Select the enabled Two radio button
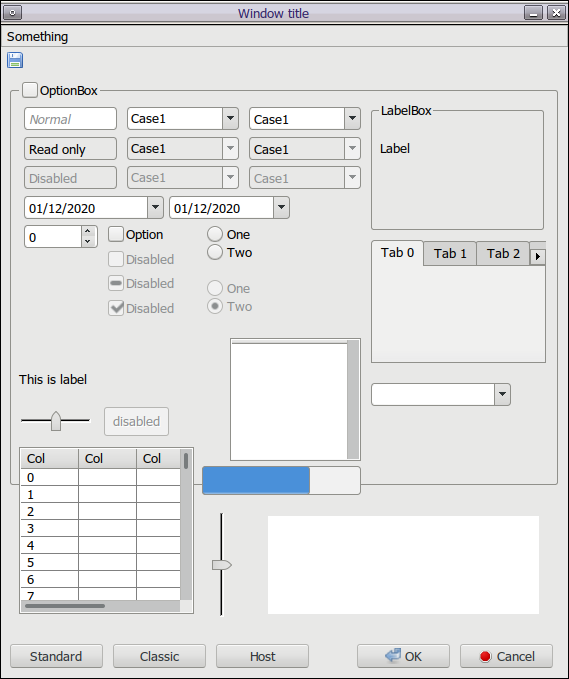The width and height of the screenshot is (569, 679). [215, 252]
